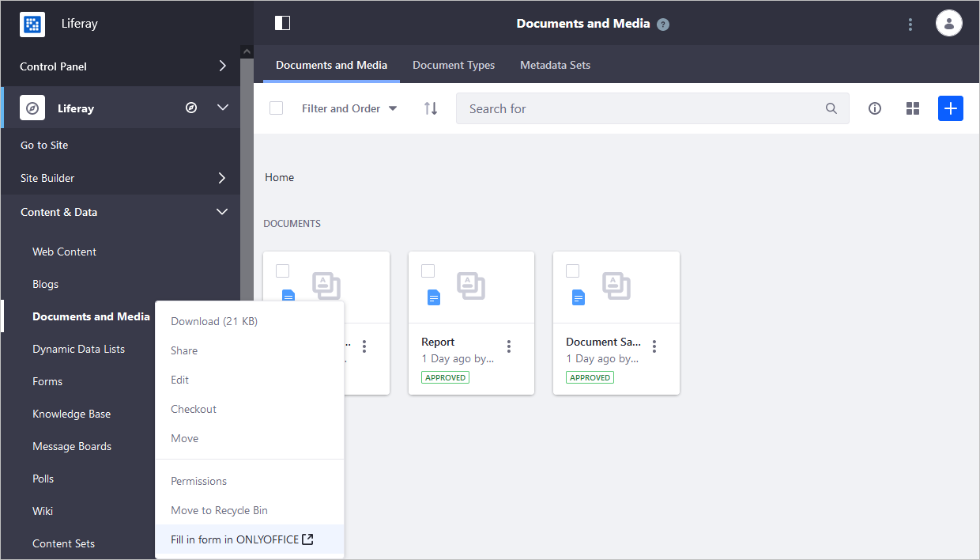Select the Document Sa... card checkbox

pos(572,271)
